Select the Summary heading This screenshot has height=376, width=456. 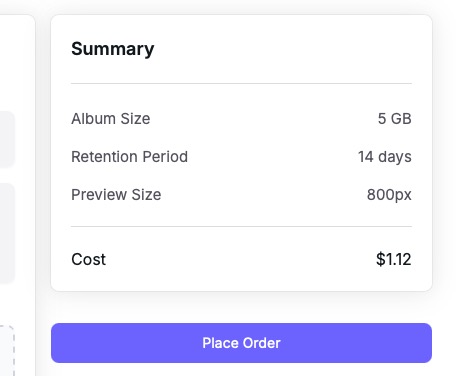(x=113, y=49)
